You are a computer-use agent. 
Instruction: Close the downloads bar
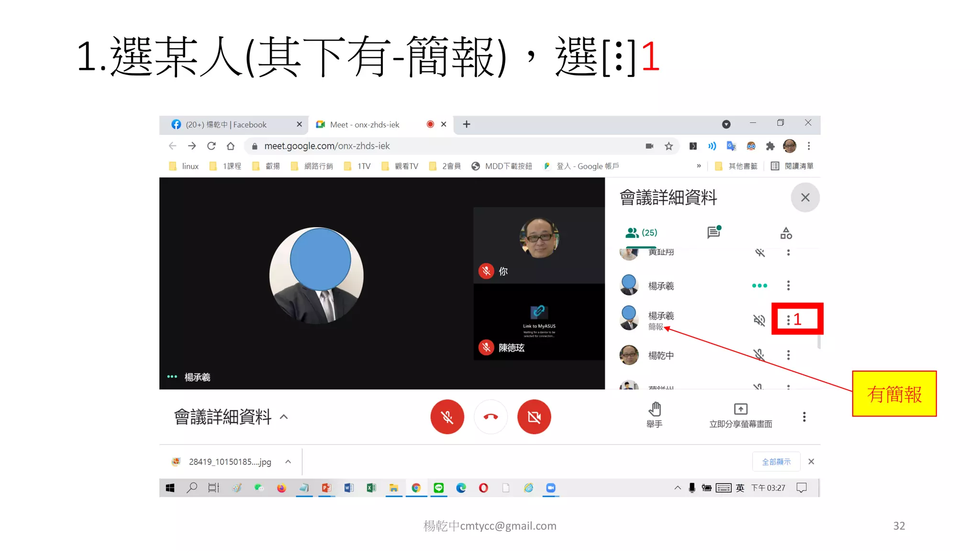[811, 462]
